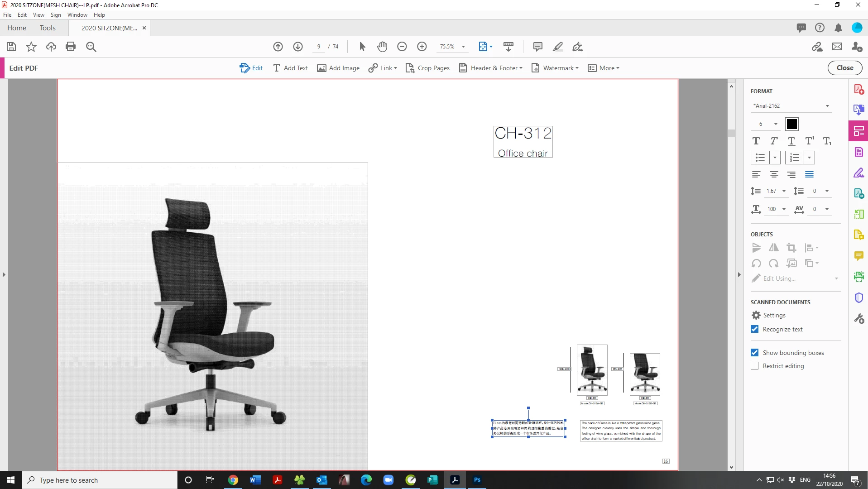Click the Crop Pages button
The image size is (868, 489).
[x=427, y=68]
